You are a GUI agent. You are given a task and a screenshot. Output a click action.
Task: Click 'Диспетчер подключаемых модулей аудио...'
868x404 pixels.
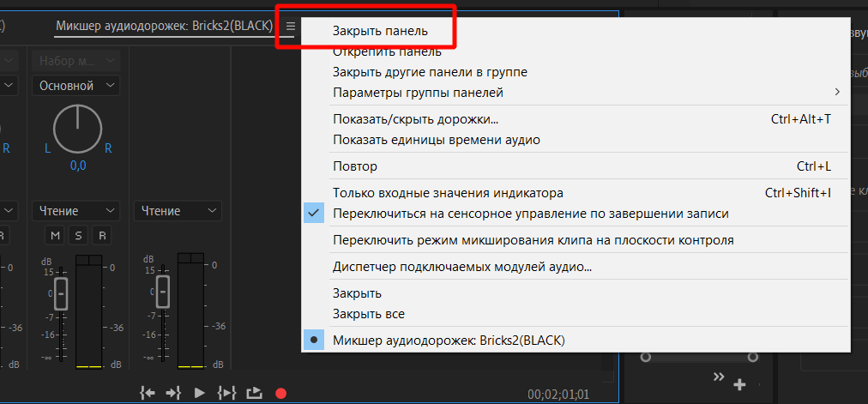pyautogui.click(x=462, y=267)
